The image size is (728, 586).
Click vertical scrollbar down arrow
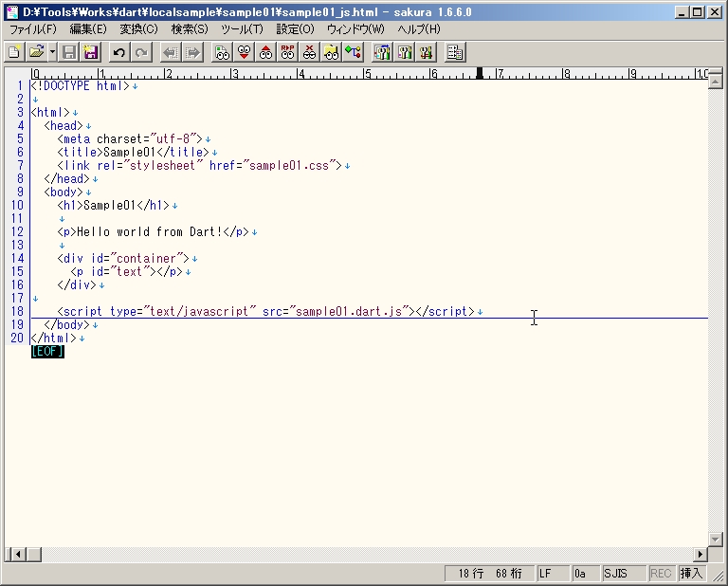coord(716,540)
